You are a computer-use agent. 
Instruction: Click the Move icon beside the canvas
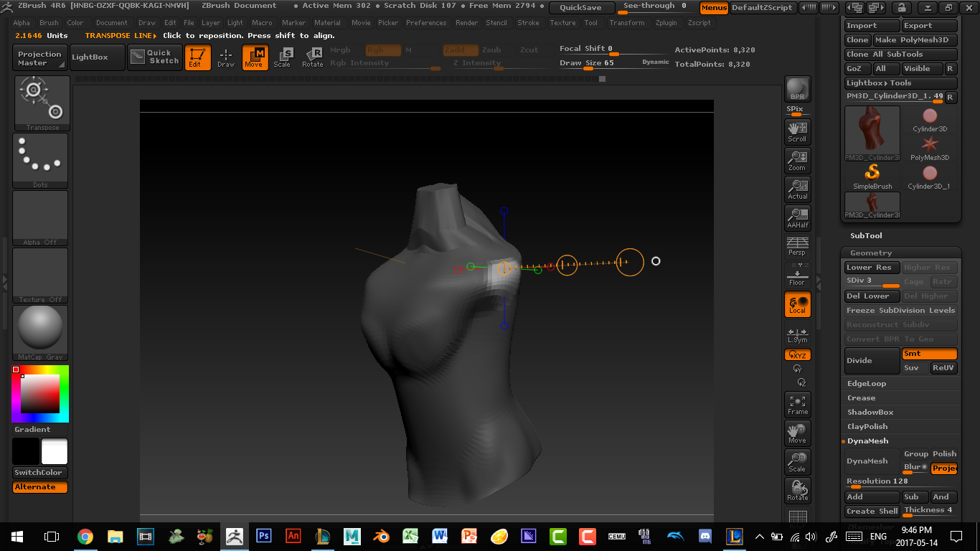pos(798,433)
